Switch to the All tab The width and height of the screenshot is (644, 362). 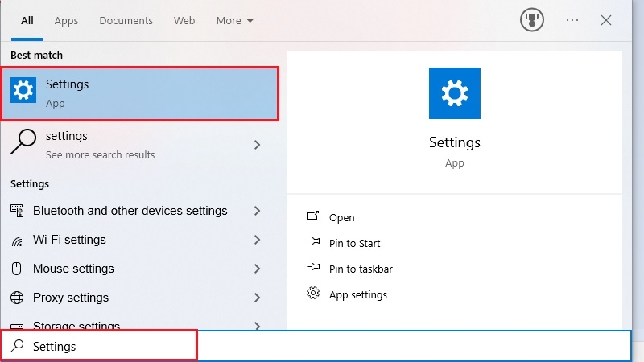coord(27,21)
